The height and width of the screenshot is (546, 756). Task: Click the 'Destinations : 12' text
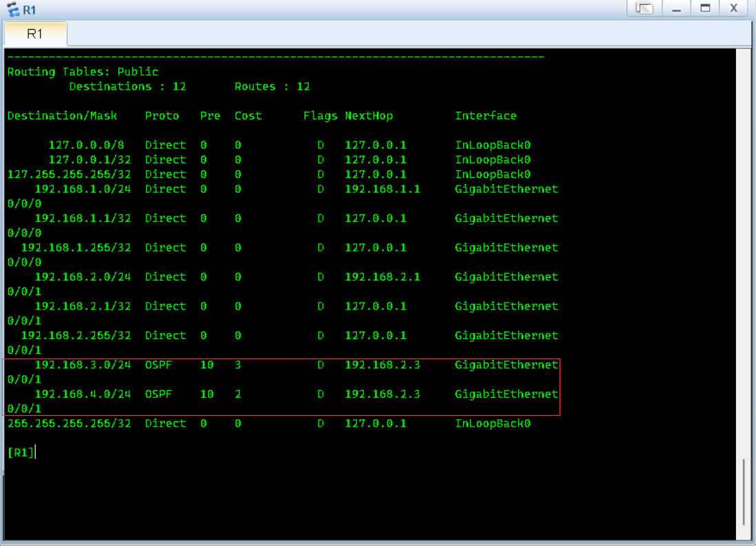(127, 86)
